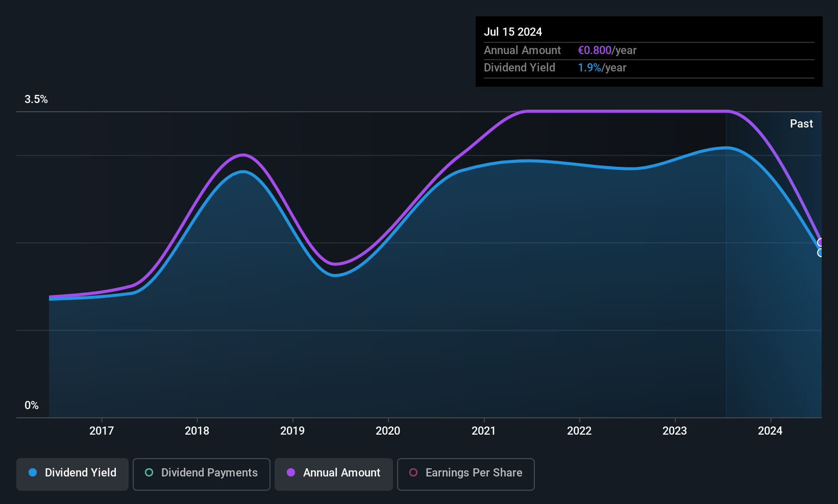Click the purple endpoint marker on chart
Image resolution: width=838 pixels, height=504 pixels.
[x=821, y=243]
